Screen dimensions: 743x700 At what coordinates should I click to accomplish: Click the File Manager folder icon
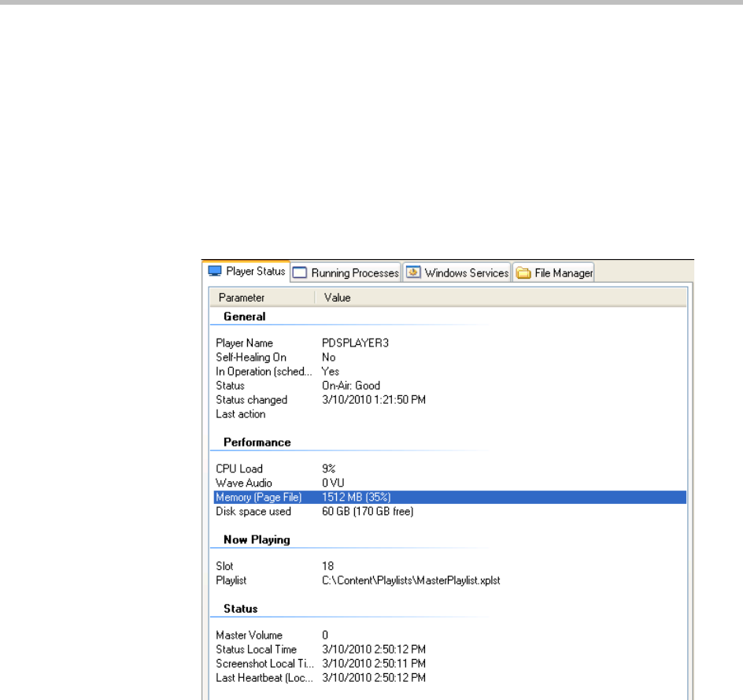pos(523,273)
